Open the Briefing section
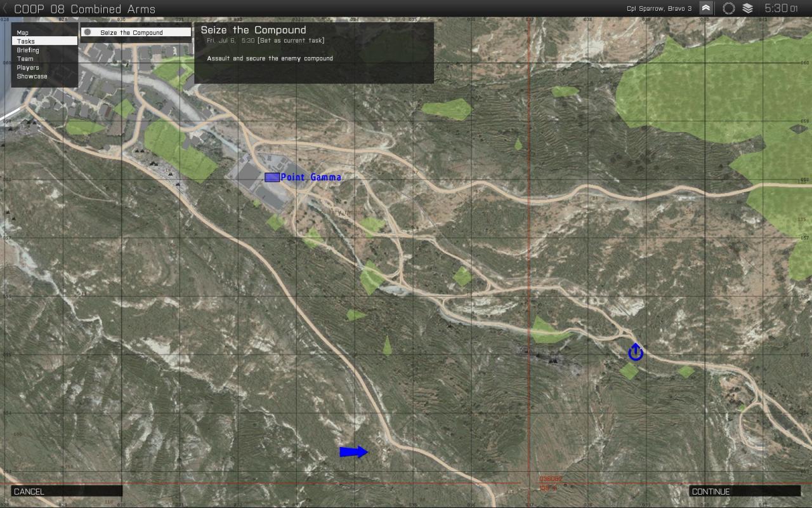 tap(44, 50)
